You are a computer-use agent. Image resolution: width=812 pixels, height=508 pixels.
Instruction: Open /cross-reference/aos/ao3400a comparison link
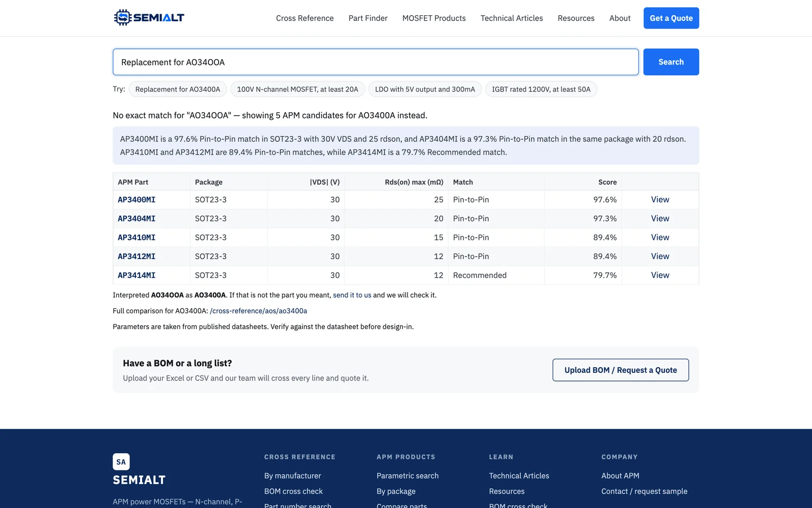258,311
